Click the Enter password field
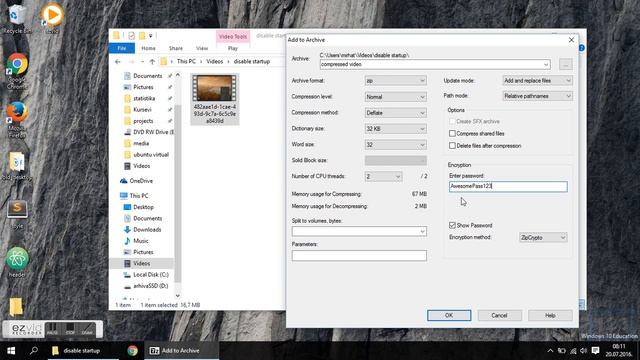The image size is (640, 360). point(508,187)
